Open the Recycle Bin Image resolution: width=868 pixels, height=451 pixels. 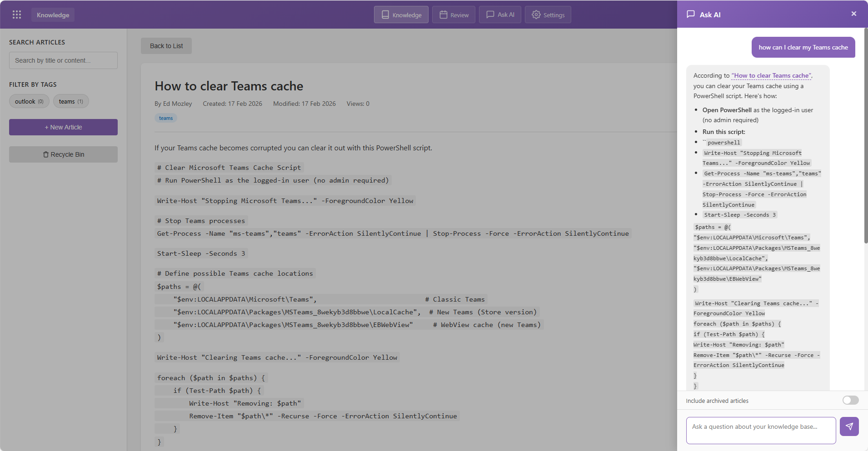click(x=63, y=154)
